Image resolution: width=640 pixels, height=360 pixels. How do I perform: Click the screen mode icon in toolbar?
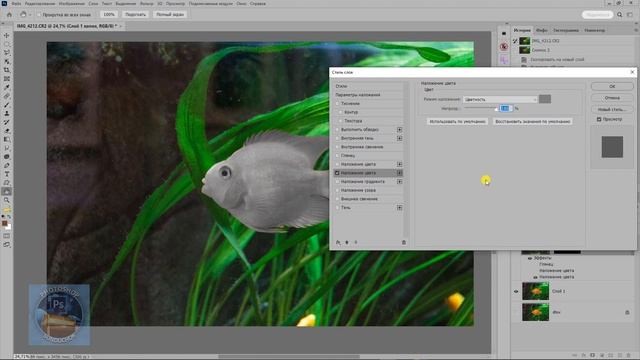(7, 244)
